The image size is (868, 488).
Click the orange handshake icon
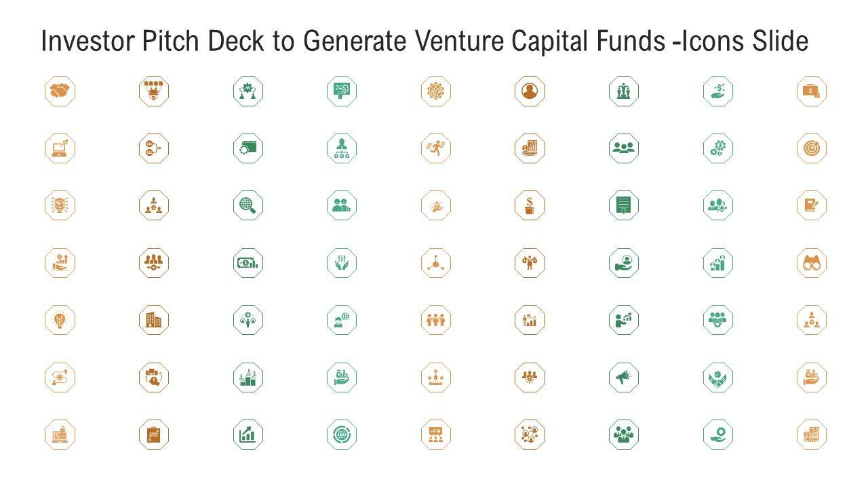[x=60, y=91]
